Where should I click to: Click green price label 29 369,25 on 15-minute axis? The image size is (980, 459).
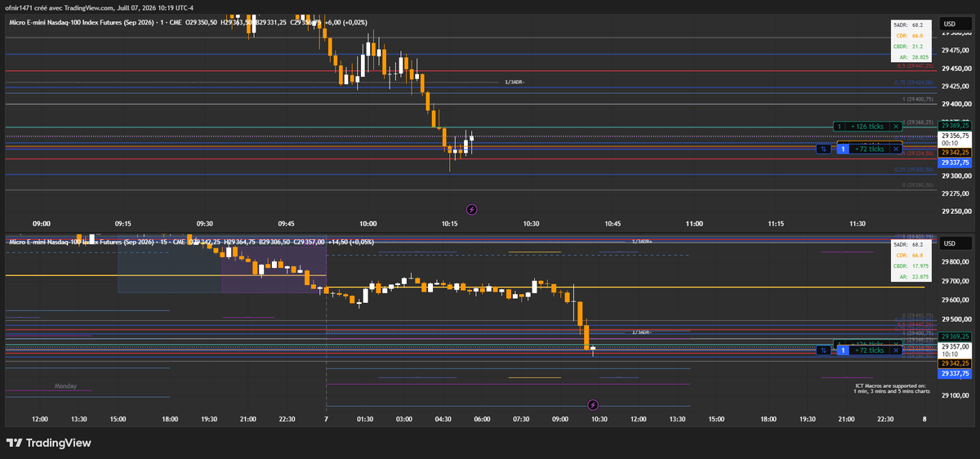(x=955, y=336)
